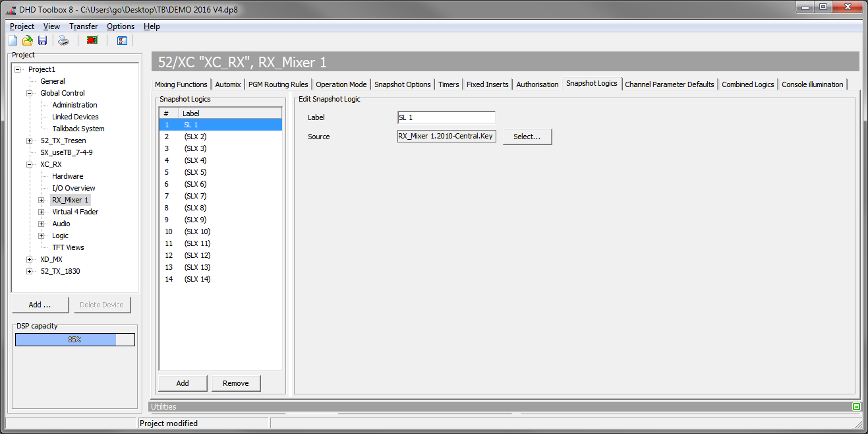Open the Transfer menu

[83, 26]
